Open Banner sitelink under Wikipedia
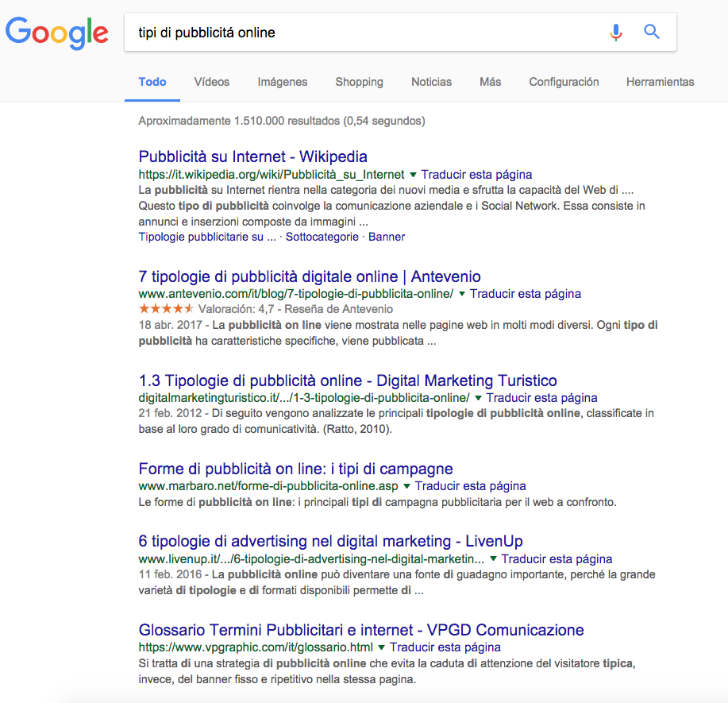This screenshot has width=728, height=703. 387,237
